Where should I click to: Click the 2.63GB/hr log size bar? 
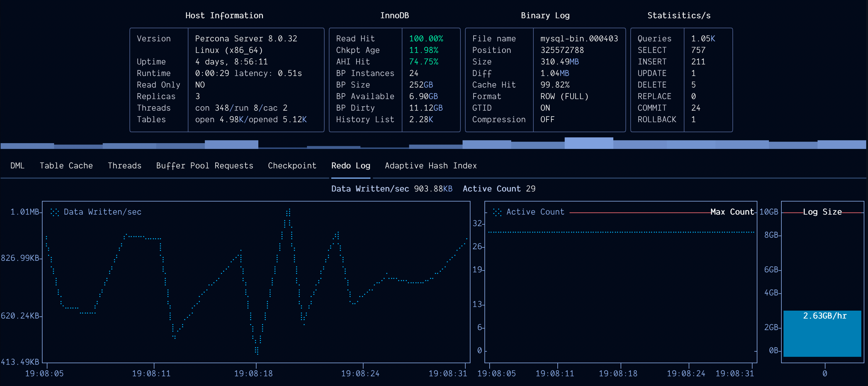822,333
